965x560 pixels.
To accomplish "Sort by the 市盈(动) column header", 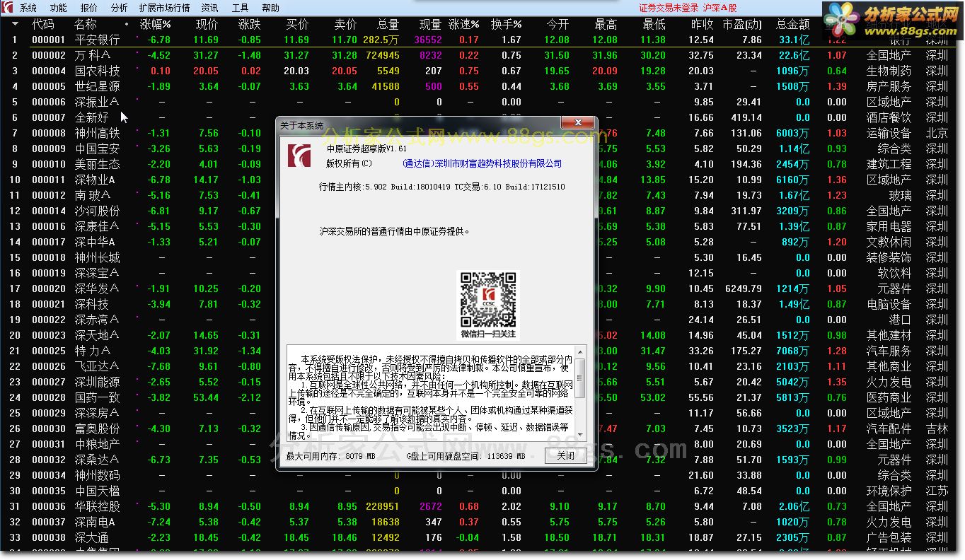I will [742, 24].
